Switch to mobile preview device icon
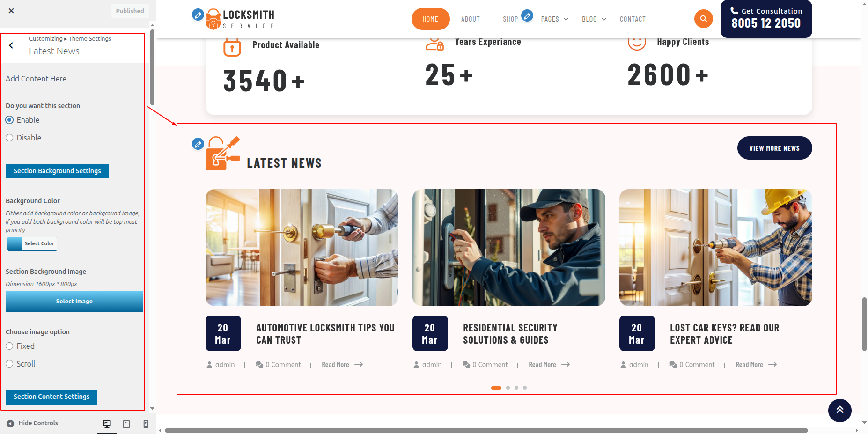The image size is (868, 434). tap(146, 424)
